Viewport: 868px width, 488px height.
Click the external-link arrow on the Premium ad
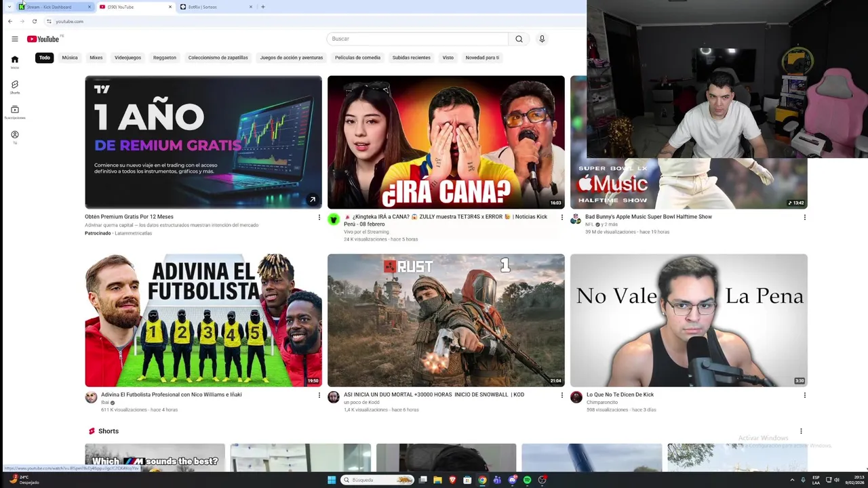click(x=312, y=199)
